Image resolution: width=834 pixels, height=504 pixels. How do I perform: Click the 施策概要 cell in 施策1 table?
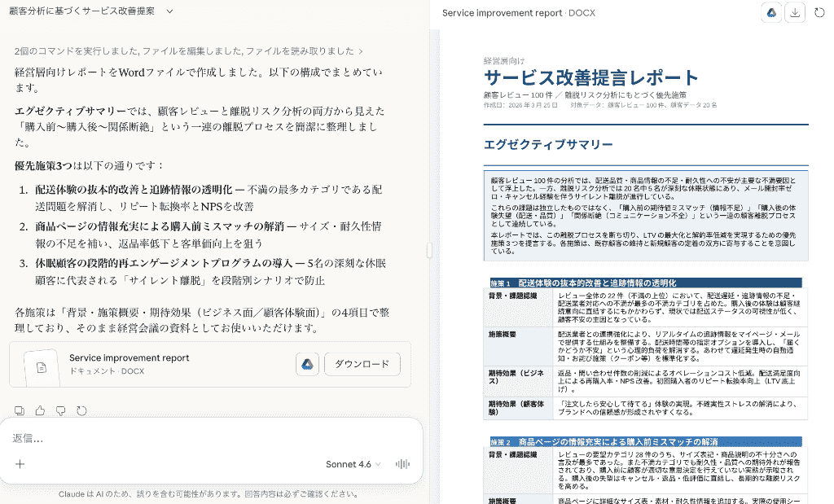518,346
